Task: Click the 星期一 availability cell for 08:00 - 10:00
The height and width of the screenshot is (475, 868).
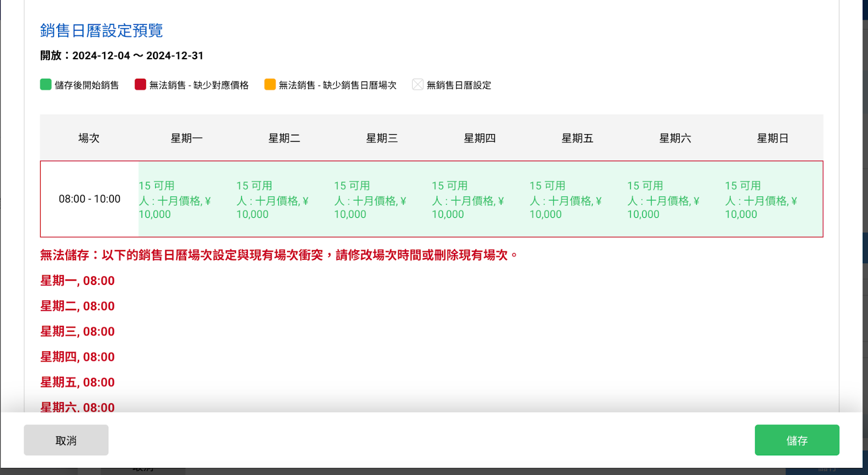Action: (187, 199)
